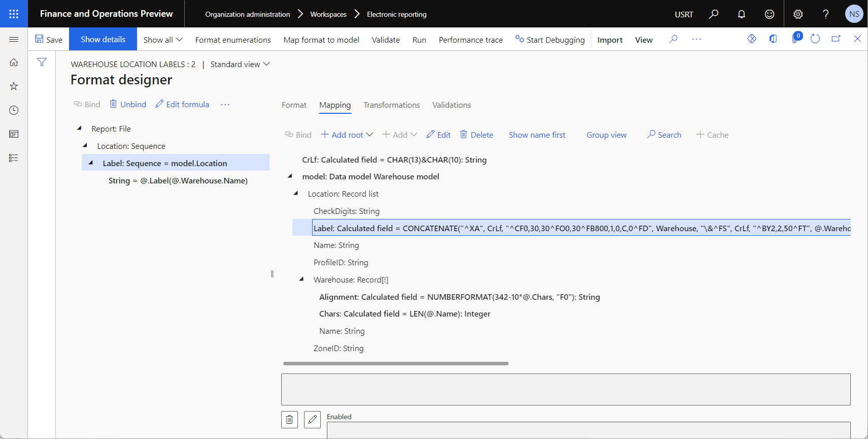Click Start Debugging
The width and height of the screenshot is (868, 439).
550,40
